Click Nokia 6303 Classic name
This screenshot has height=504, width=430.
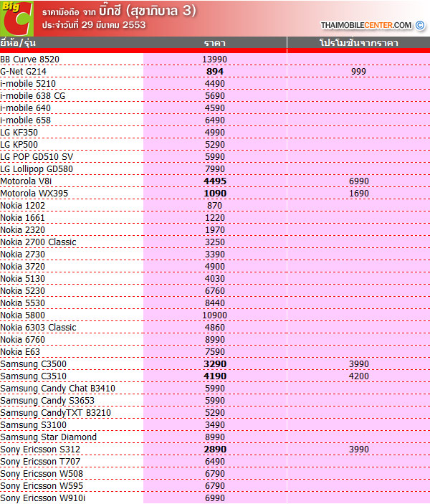coord(38,328)
